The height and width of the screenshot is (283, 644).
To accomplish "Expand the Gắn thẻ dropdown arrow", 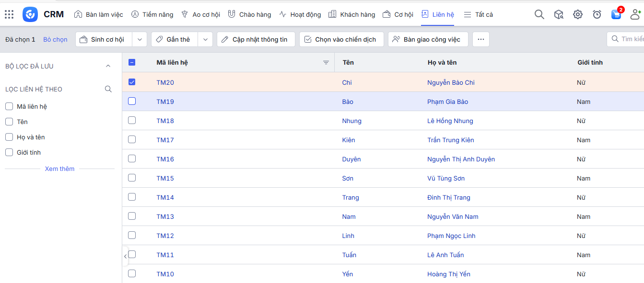I will 205,39.
